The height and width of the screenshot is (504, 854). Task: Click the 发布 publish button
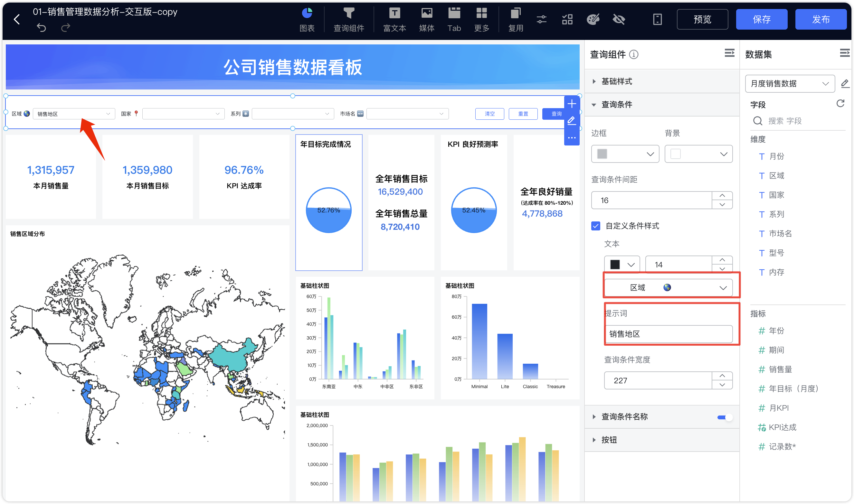pyautogui.click(x=821, y=19)
